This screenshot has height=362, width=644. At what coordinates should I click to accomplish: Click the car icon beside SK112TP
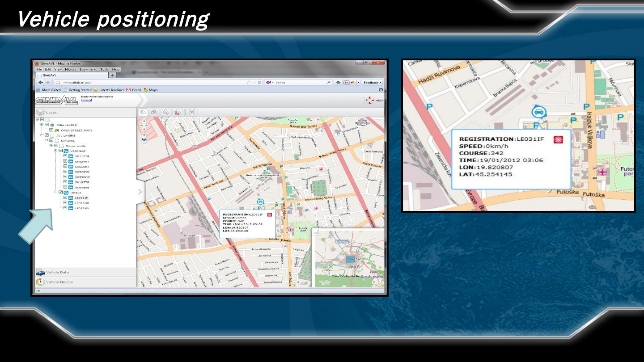pos(71,156)
